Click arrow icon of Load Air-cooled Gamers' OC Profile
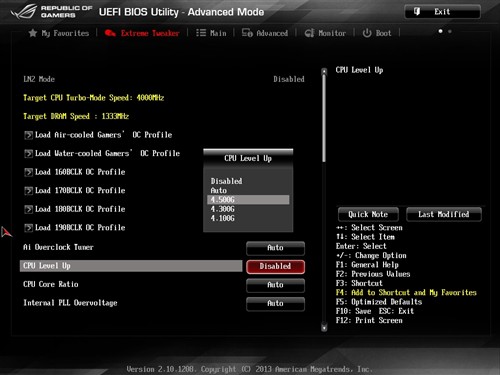The image size is (500, 375). [x=29, y=135]
